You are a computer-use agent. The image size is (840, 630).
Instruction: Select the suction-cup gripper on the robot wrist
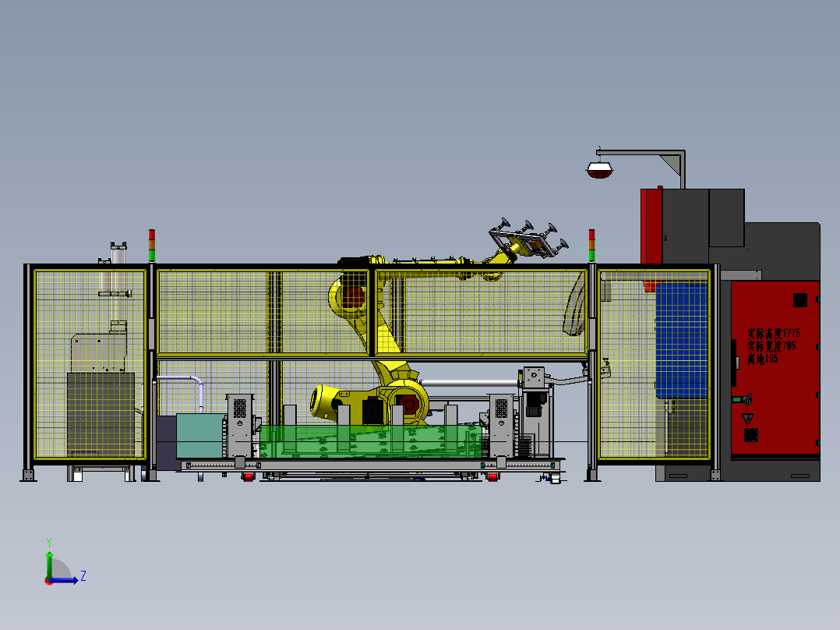click(x=528, y=238)
